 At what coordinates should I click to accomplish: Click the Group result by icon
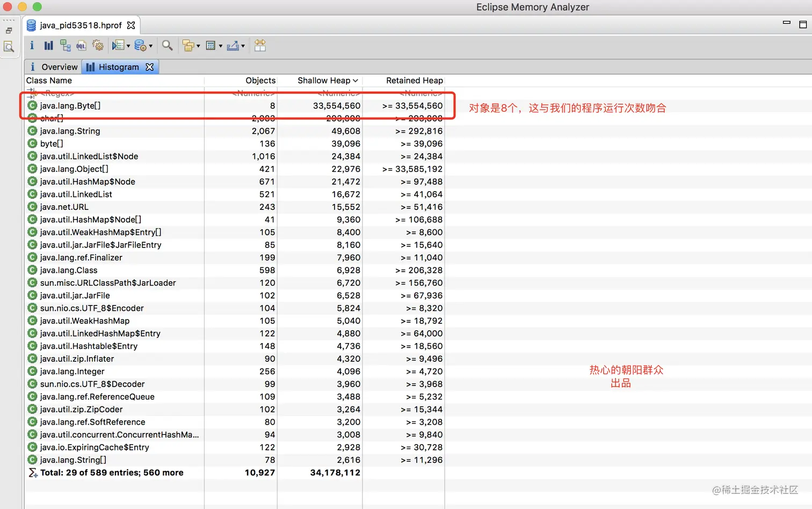tap(188, 46)
